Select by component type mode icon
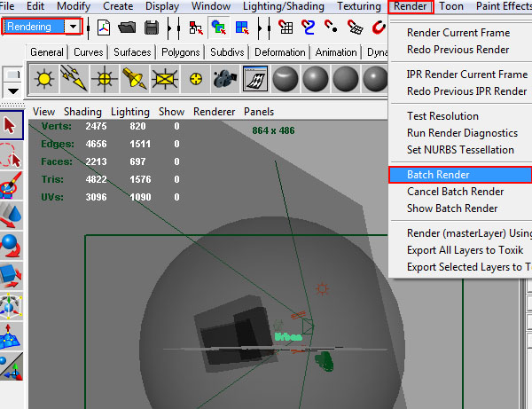 pos(242,28)
